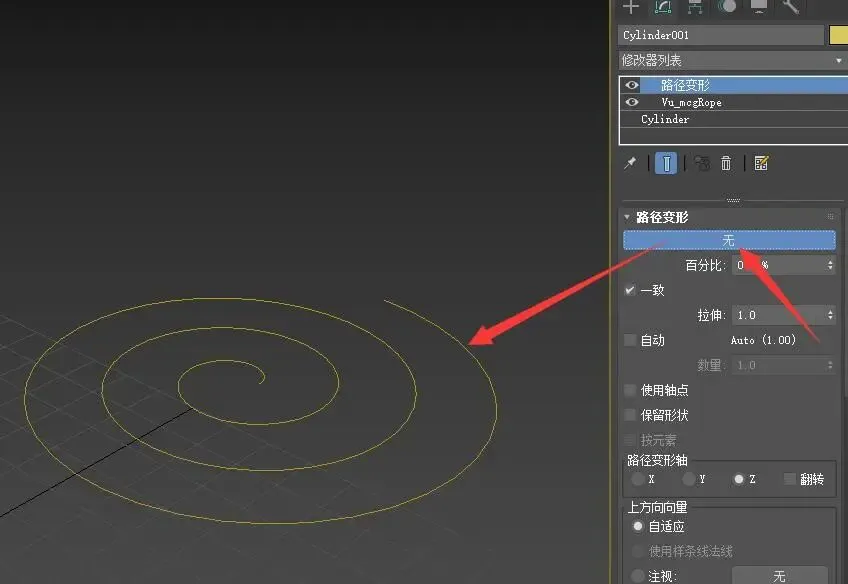Select the Z path deform axis
The height and width of the screenshot is (584, 848).
click(738, 479)
